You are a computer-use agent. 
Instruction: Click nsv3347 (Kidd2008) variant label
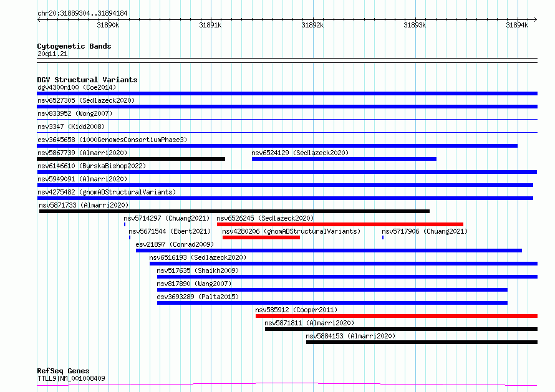71,127
